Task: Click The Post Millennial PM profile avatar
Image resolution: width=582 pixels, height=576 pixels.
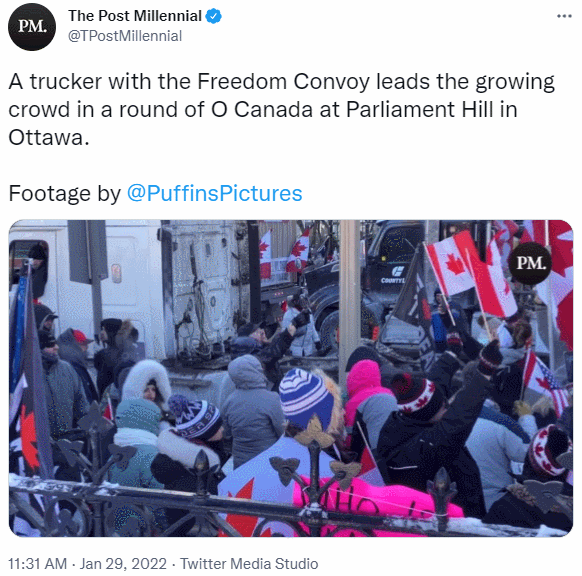Action: coord(32,27)
